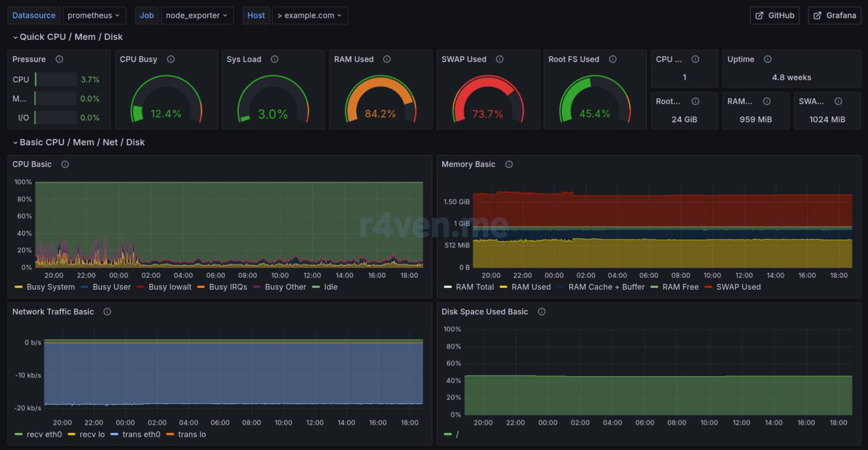Open the Datasource prometheus dropdown
Image resolution: width=868 pixels, height=450 pixels.
tap(94, 16)
